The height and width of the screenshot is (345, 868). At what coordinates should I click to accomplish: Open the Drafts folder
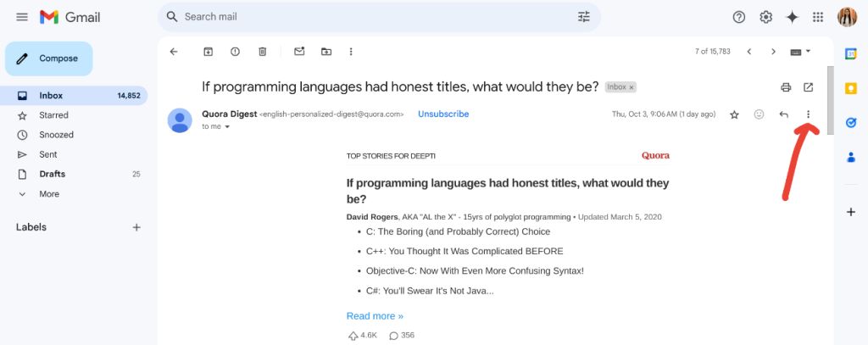[x=52, y=174]
